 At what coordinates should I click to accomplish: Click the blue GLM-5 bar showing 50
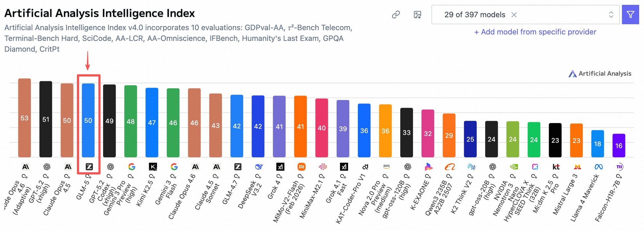(x=88, y=120)
